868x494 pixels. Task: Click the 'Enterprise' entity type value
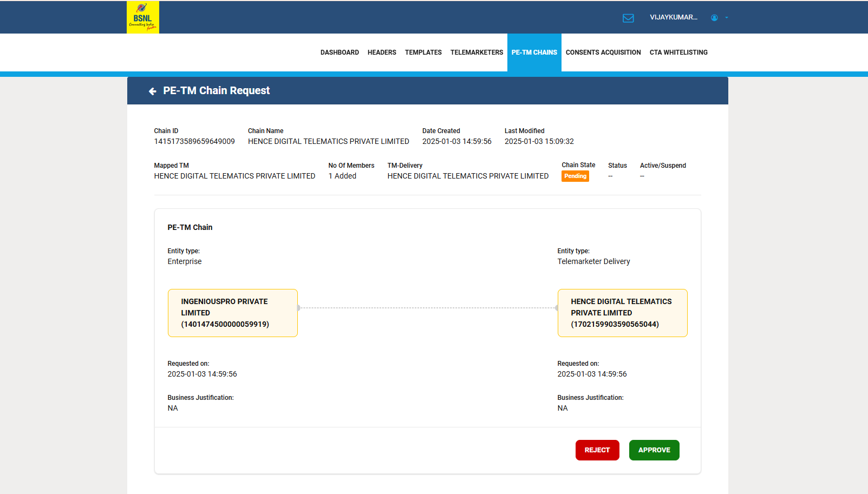(185, 261)
